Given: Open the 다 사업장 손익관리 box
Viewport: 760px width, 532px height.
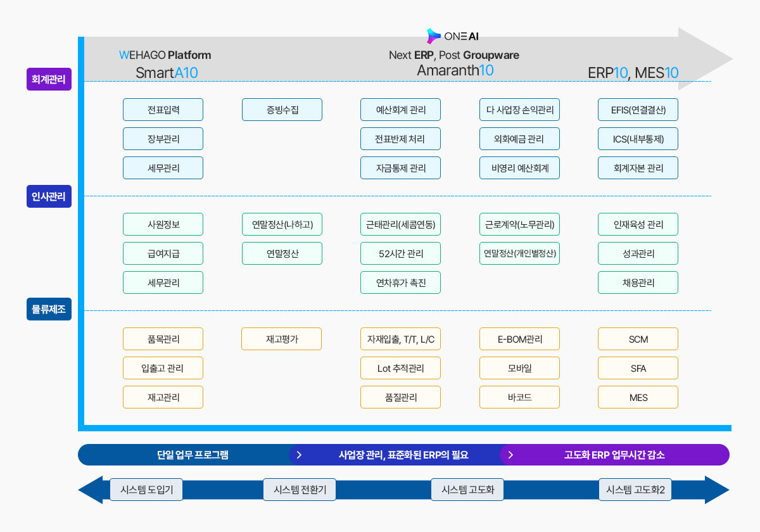Looking at the screenshot, I should (519, 110).
